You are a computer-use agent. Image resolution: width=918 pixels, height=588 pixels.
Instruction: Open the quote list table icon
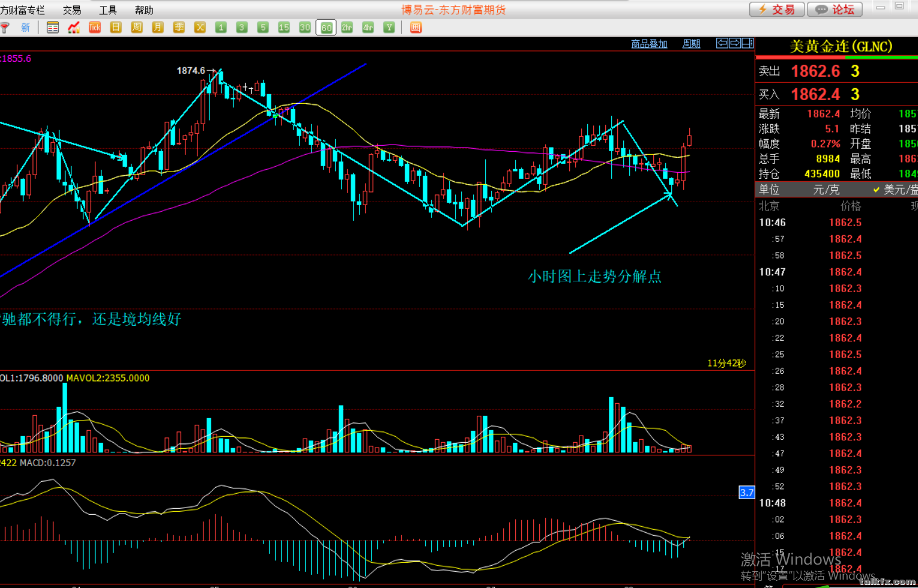tap(53, 28)
